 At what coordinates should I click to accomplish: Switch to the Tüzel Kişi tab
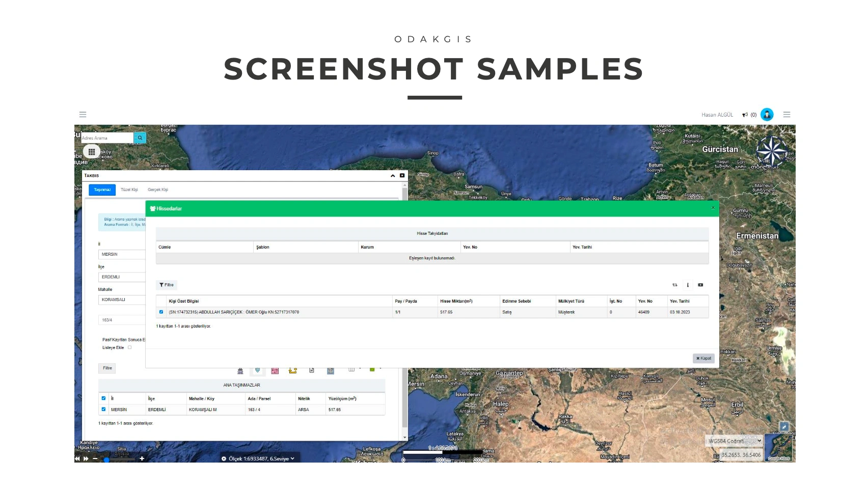pos(129,190)
